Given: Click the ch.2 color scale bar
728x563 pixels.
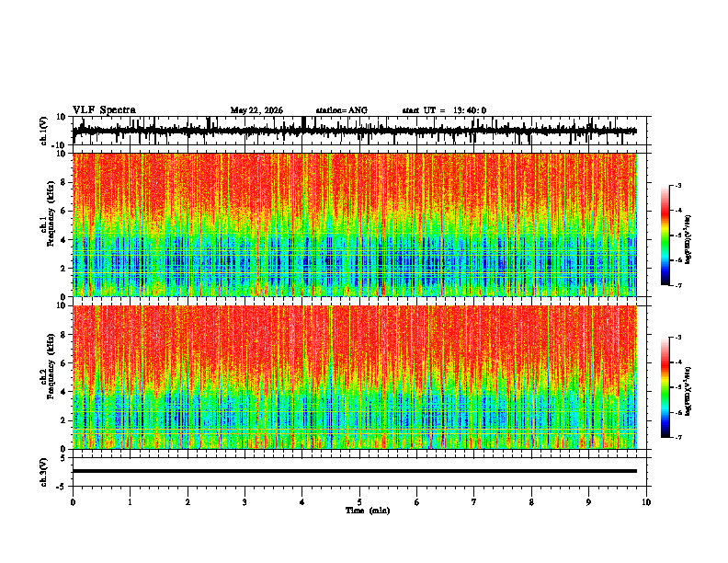Looking at the screenshot, I should 665,387.
